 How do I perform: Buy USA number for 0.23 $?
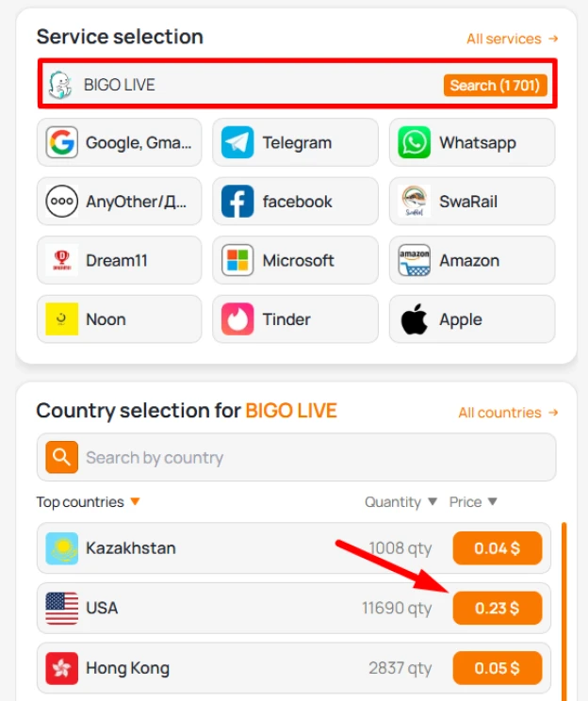coord(498,608)
